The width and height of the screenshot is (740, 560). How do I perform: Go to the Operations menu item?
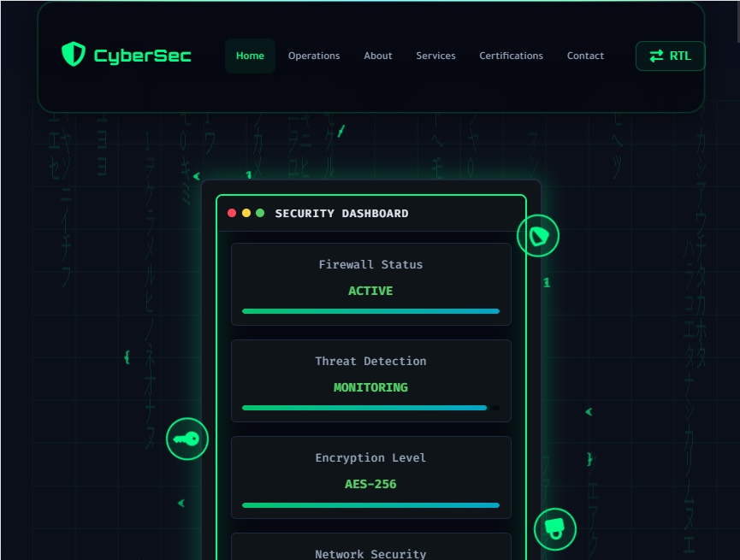point(314,56)
